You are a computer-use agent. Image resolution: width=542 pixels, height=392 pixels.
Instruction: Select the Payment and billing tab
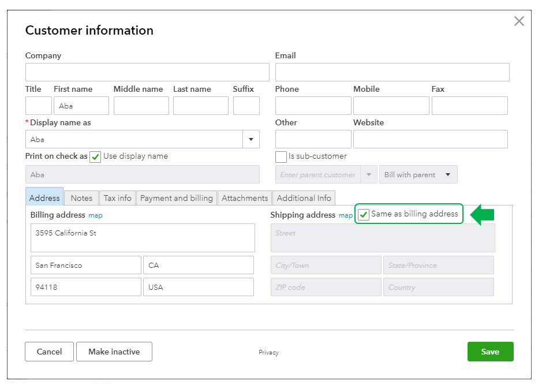(176, 198)
